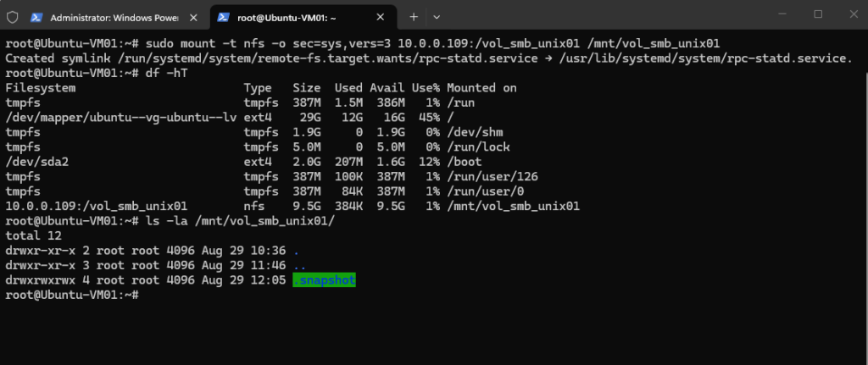Image resolution: width=868 pixels, height=365 pixels.
Task: Maximize the terminal window
Action: 818,14
